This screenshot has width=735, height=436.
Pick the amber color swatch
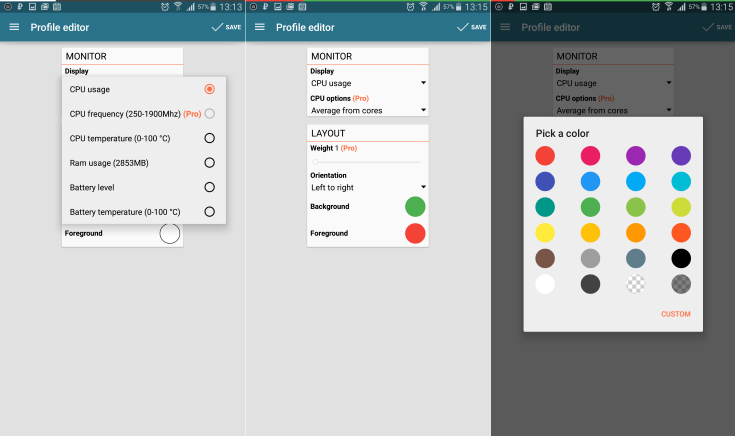591,233
